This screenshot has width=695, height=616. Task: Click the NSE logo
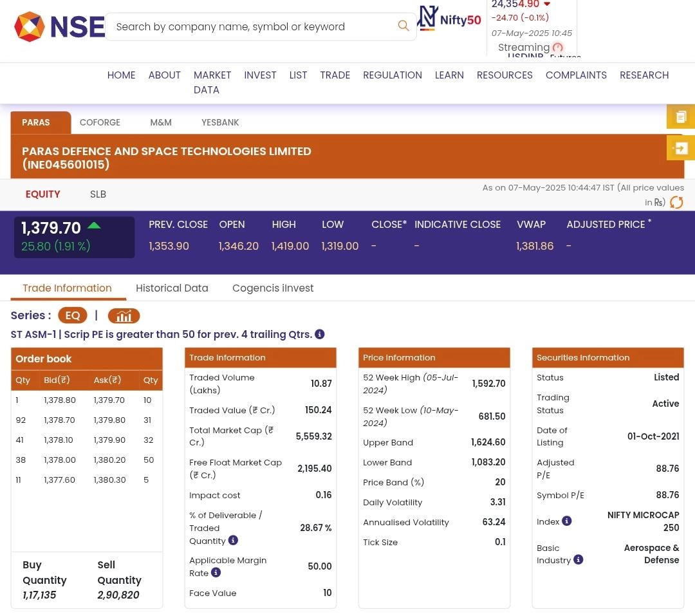[x=59, y=27]
